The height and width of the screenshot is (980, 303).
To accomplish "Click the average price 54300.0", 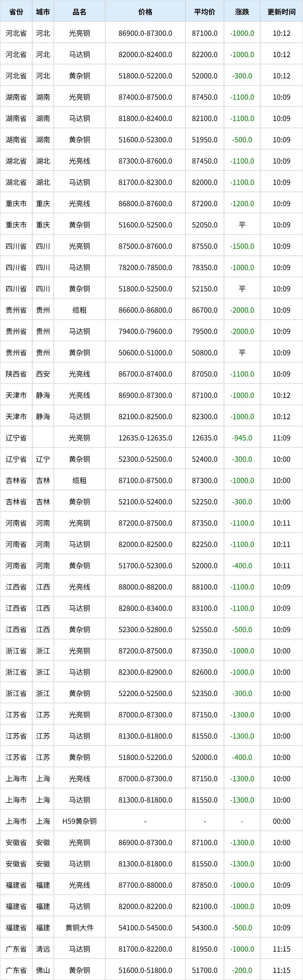I will click(204, 928).
